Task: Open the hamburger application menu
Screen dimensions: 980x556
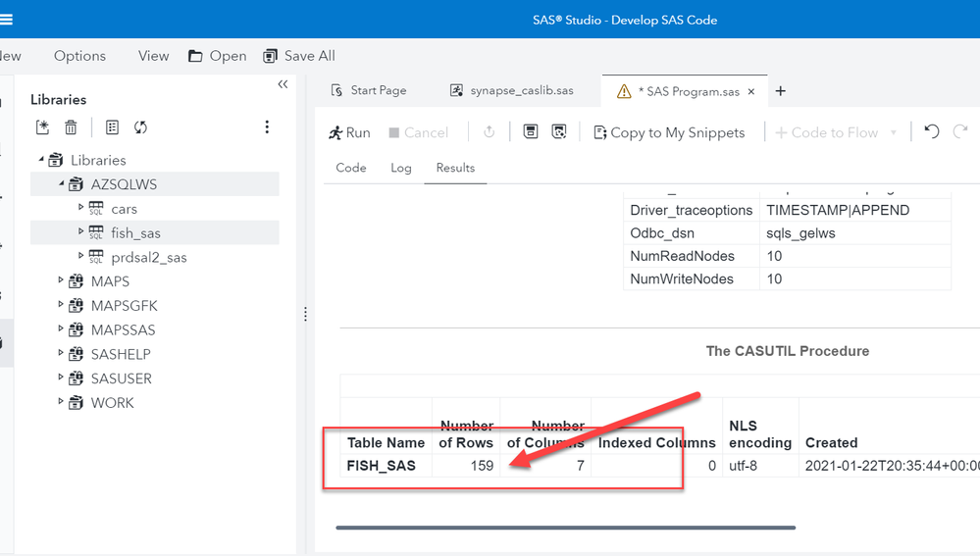Action: [6, 20]
